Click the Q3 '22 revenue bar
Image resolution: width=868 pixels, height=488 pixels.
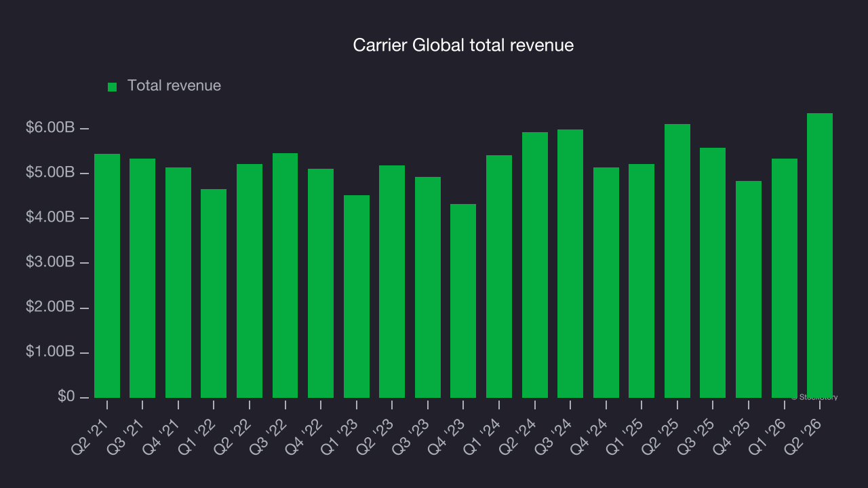pos(285,275)
